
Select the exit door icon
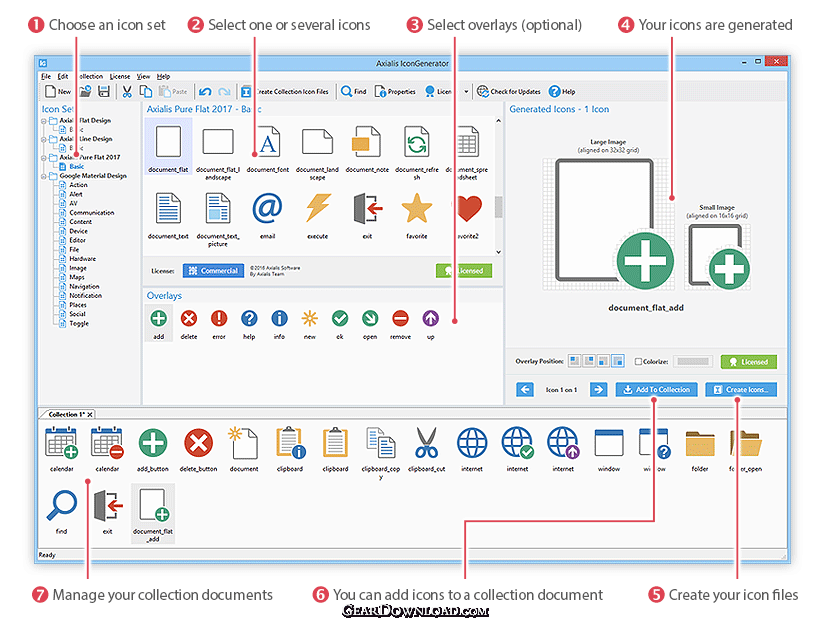(x=367, y=216)
